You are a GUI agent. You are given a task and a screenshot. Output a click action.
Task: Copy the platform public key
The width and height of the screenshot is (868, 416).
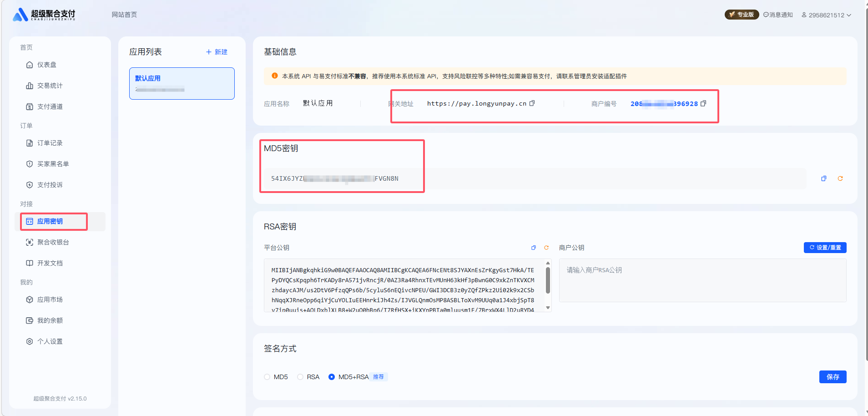point(534,248)
